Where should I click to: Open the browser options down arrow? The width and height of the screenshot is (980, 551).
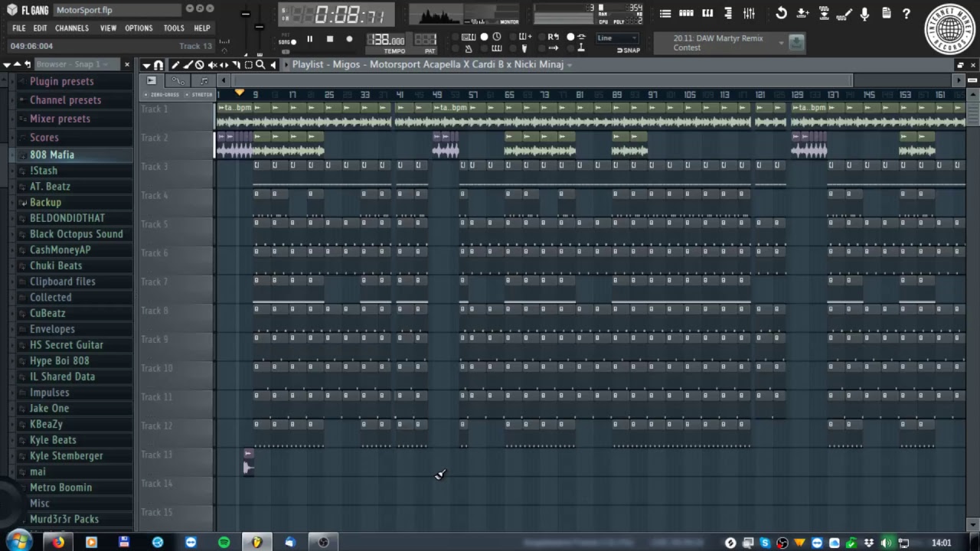click(6, 64)
